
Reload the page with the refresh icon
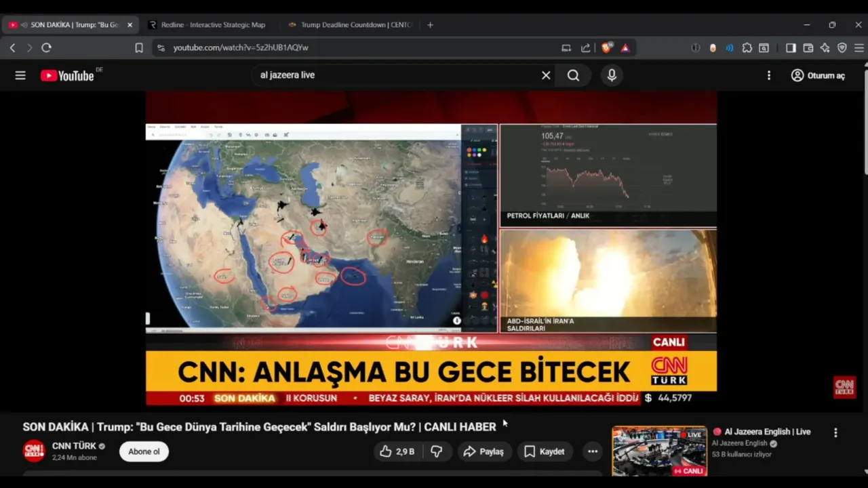(x=46, y=48)
